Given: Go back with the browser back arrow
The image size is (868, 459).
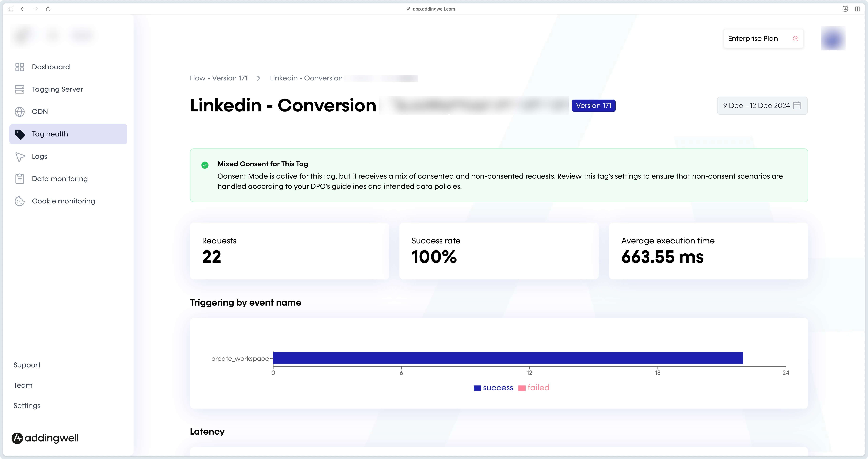Looking at the screenshot, I should point(23,9).
